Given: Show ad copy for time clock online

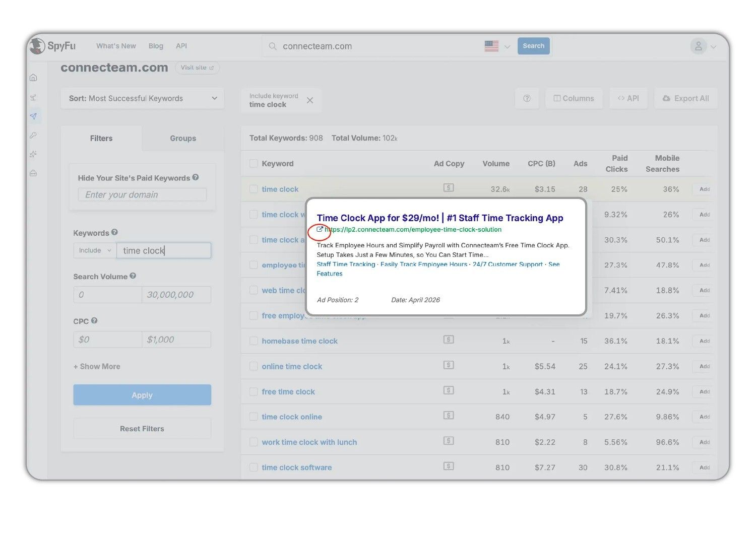Looking at the screenshot, I should coord(449,415).
